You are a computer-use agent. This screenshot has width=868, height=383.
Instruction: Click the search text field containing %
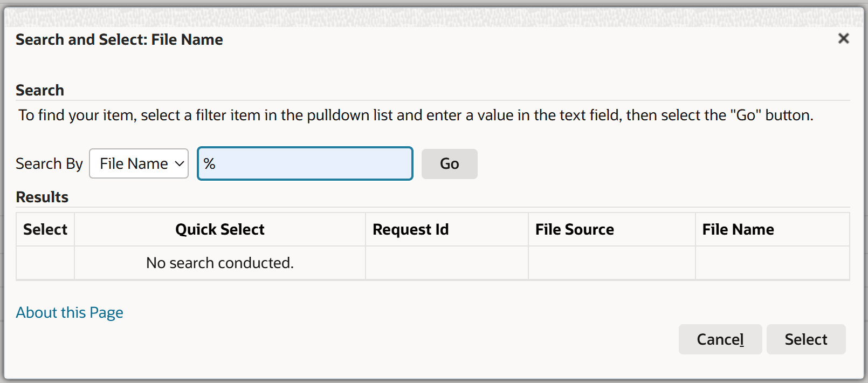pos(305,163)
